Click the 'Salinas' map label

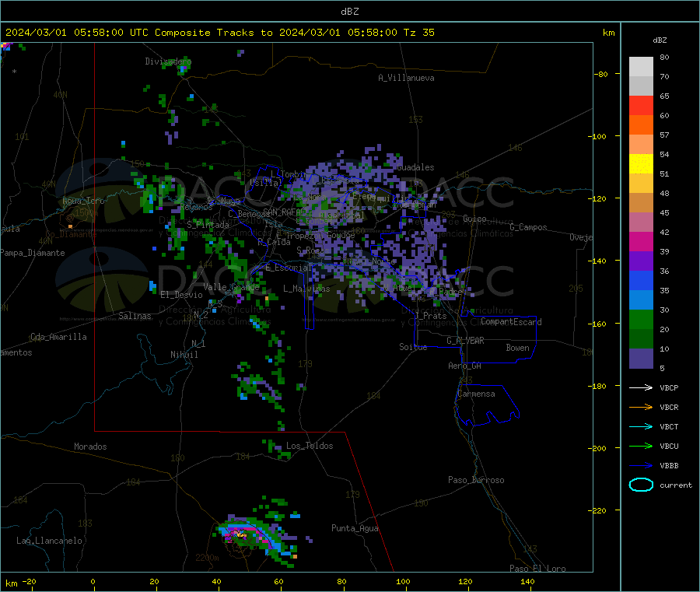[x=135, y=316]
